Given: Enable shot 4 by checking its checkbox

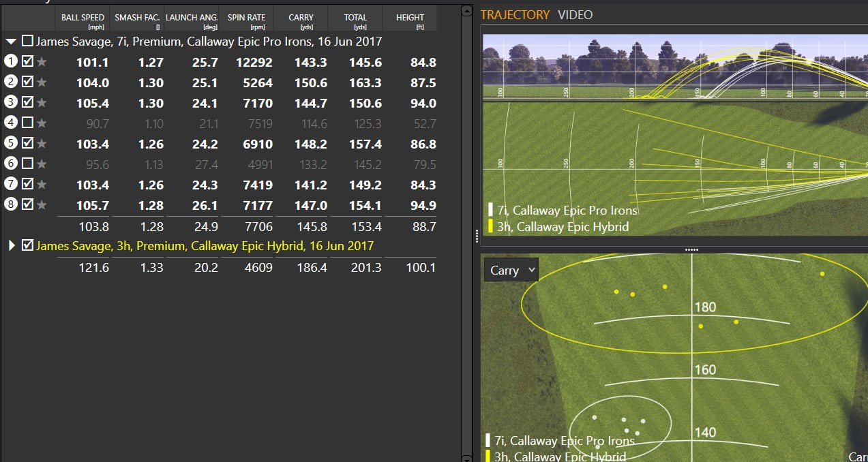Looking at the screenshot, I should 28,123.
